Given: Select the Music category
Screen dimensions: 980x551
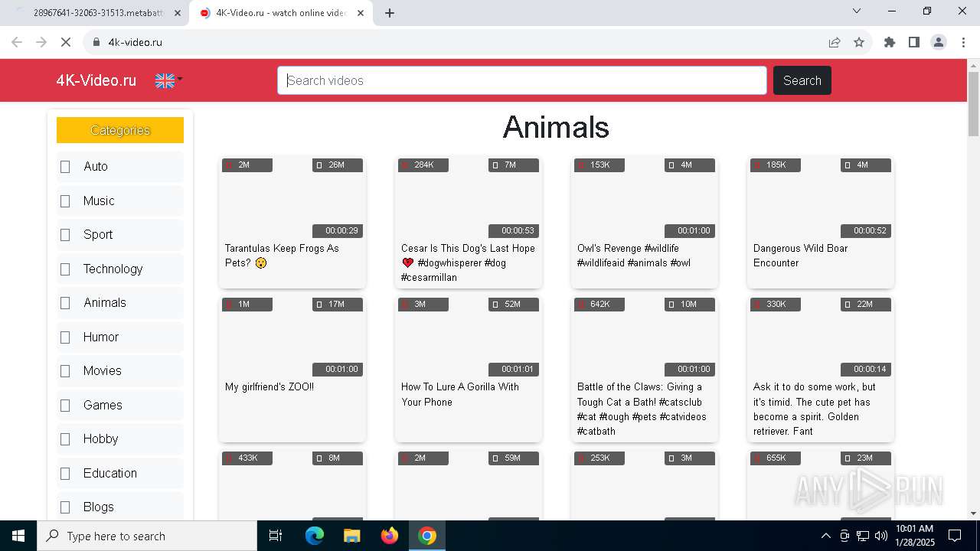Looking at the screenshot, I should point(120,201).
